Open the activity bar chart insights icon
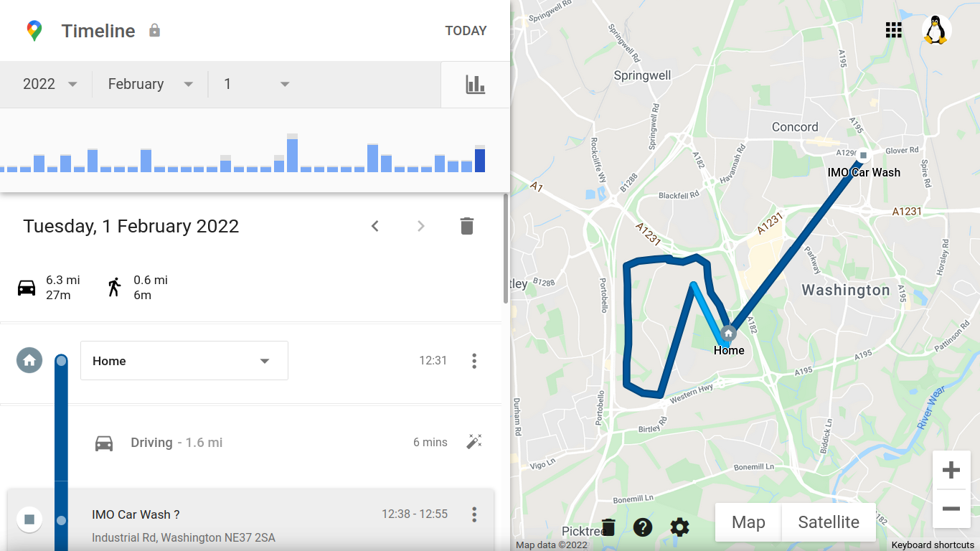 click(475, 85)
